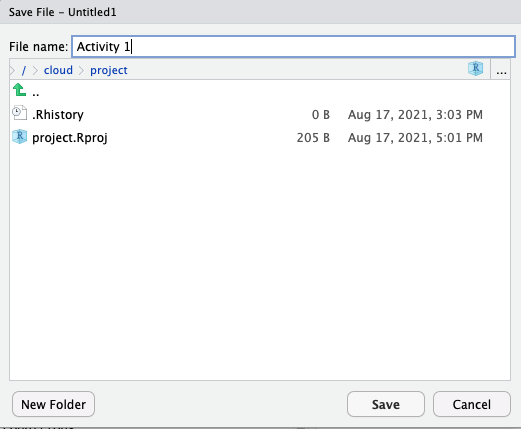Viewport: 521px width, 429px height.
Task: Expand the leading arrow before root slash
Action: pyautogui.click(x=13, y=70)
